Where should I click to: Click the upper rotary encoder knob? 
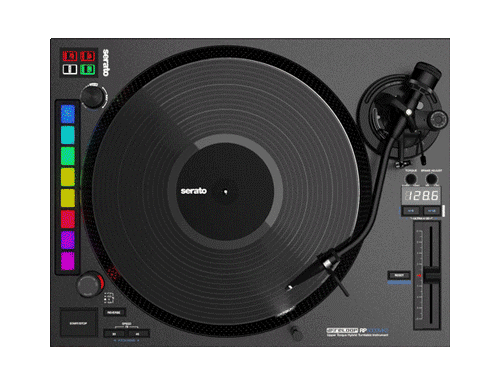tap(92, 97)
